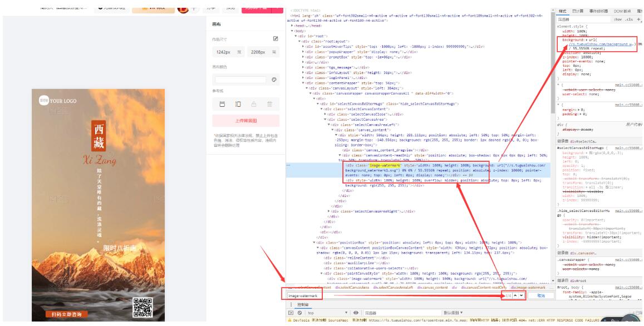Click the user avatar in the top bar
Viewport: 644px width, 326px height.
(184, 10)
